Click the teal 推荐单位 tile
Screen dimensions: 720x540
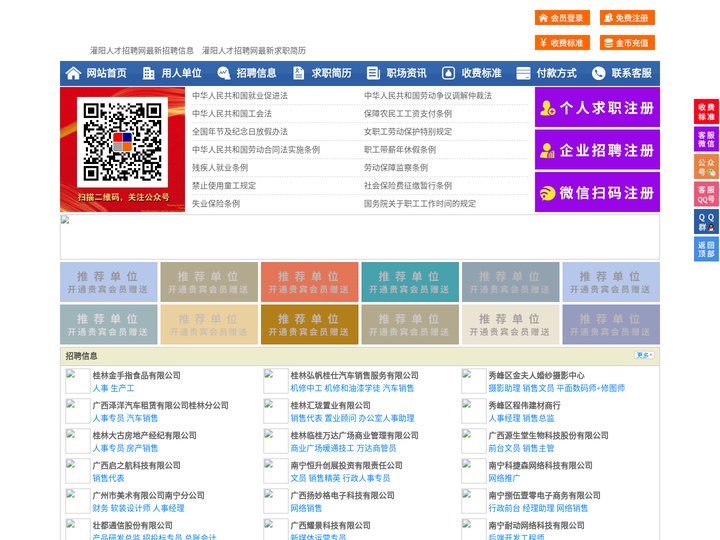tap(410, 282)
